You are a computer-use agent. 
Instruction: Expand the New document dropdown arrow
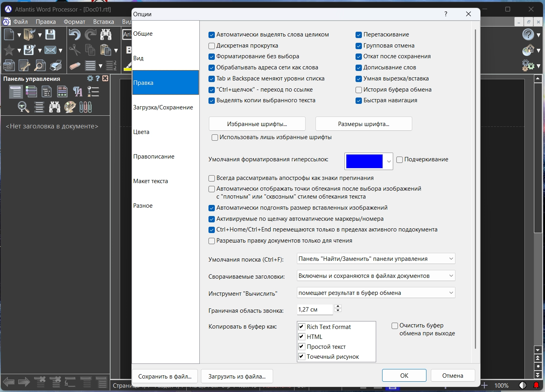(19, 35)
